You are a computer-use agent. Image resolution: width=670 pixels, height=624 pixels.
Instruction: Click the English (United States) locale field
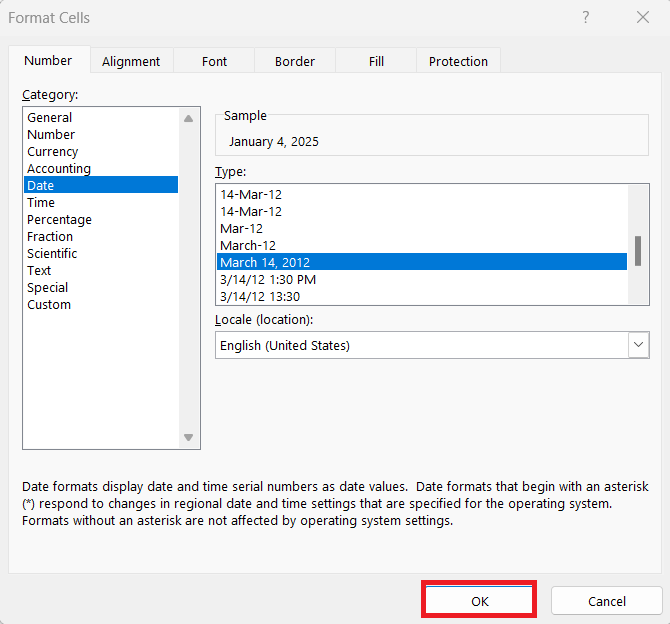pos(422,345)
